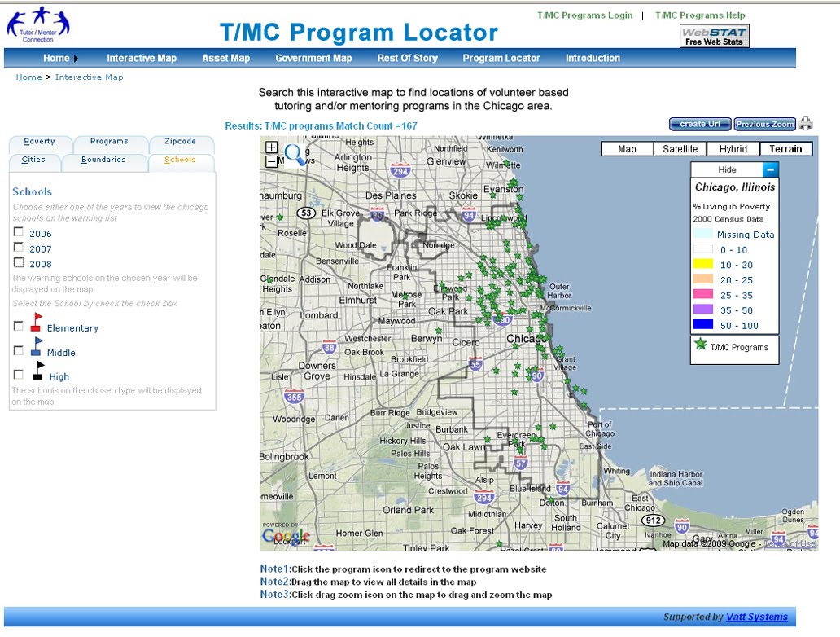Activate the magnifier drag zoom tool
The image size is (840, 637).
[294, 155]
